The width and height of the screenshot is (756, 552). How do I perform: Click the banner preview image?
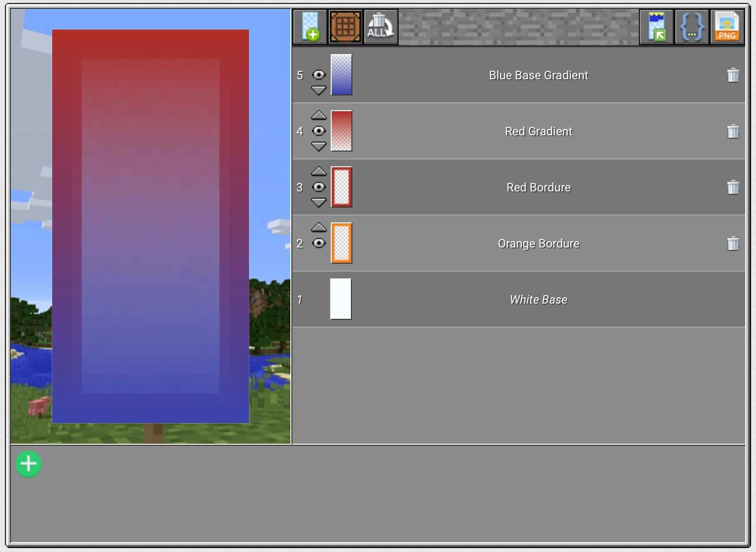pyautogui.click(x=150, y=226)
